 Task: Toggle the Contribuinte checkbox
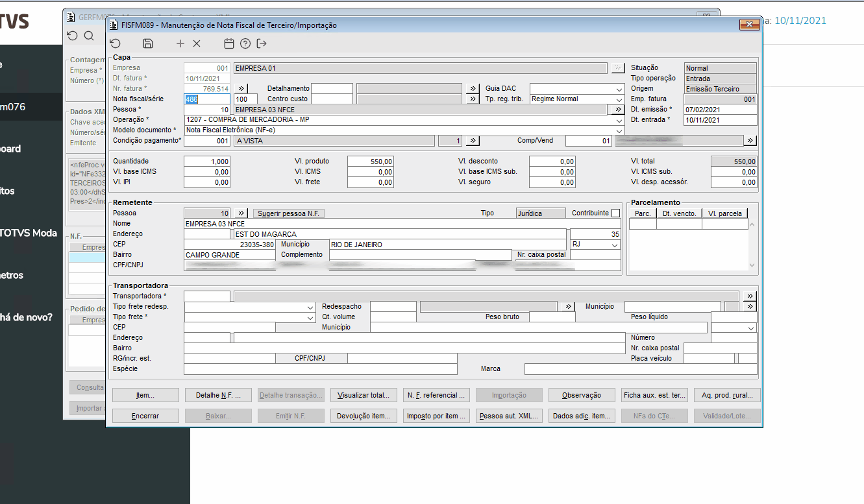coord(615,213)
